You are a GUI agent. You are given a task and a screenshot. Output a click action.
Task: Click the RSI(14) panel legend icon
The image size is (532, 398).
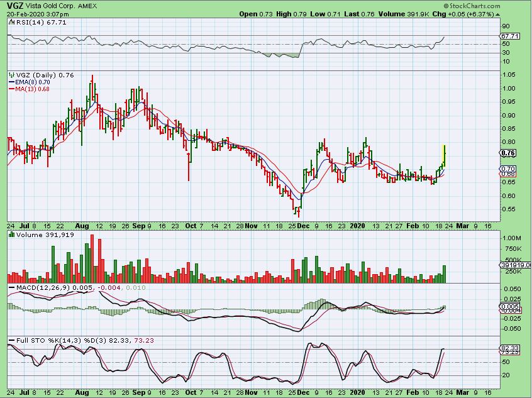point(11,23)
